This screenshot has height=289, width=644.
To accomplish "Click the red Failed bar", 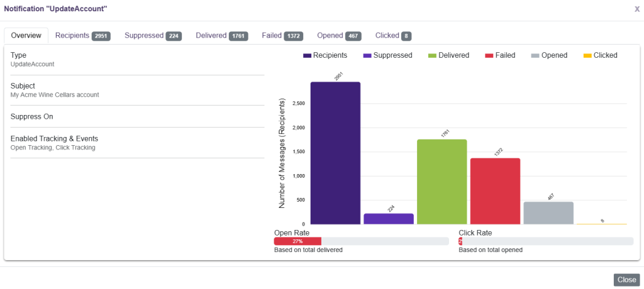I will pos(495,191).
